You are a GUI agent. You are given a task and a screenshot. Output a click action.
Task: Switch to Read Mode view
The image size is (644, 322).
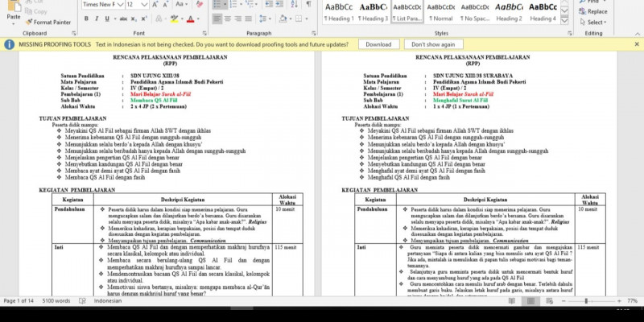tap(512, 301)
